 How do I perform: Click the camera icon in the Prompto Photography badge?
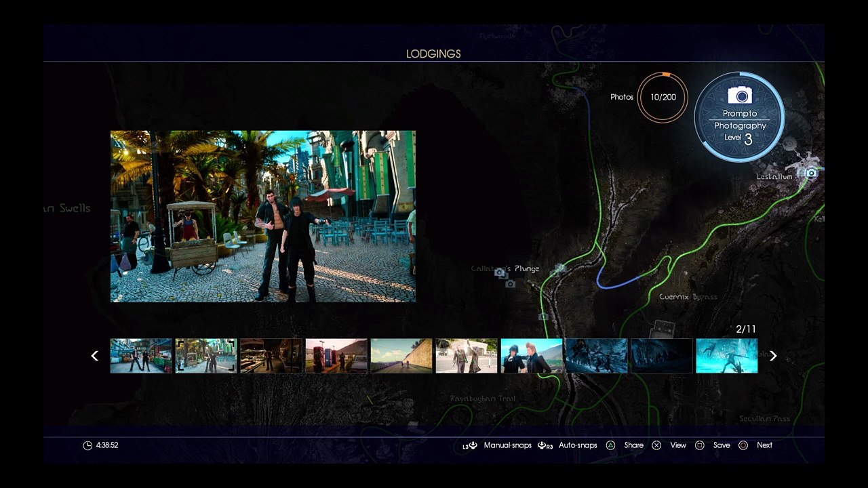(739, 95)
